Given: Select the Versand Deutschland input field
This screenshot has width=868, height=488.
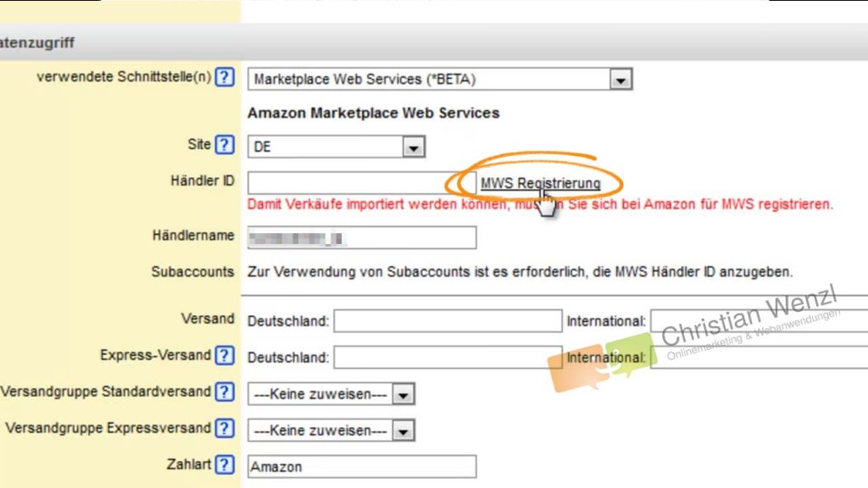Looking at the screenshot, I should pyautogui.click(x=448, y=321).
